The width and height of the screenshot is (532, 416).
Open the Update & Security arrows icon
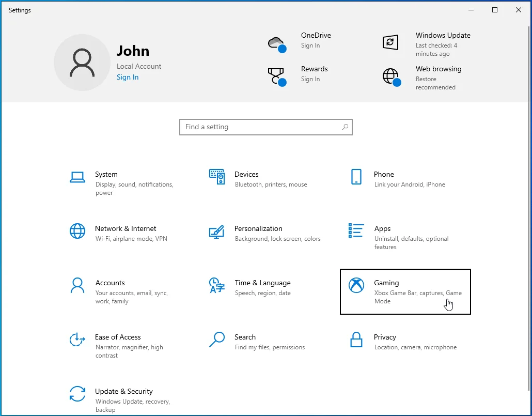pos(77,394)
